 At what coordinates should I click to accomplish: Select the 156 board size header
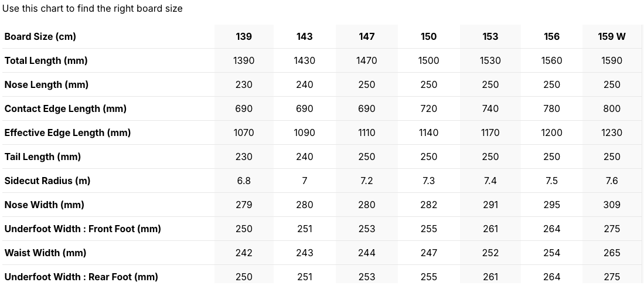[551, 36]
